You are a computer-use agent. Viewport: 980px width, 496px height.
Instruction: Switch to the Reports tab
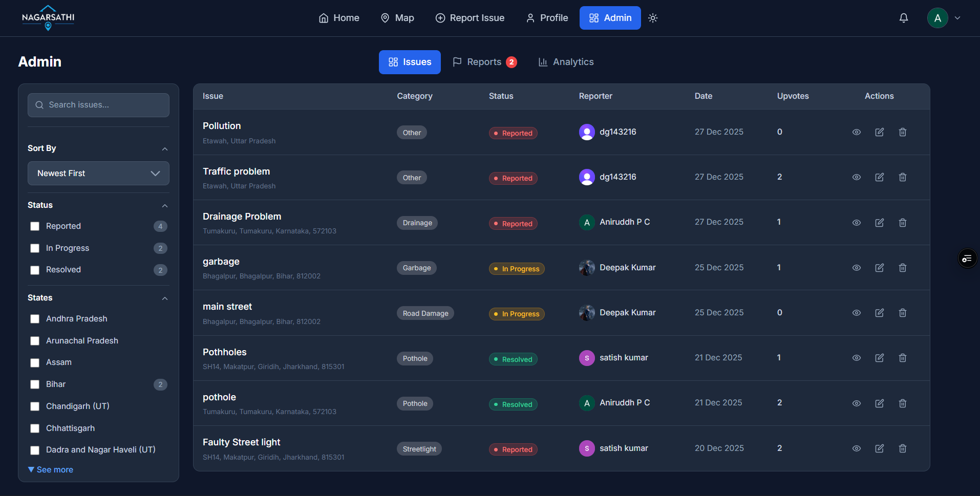[x=484, y=62]
